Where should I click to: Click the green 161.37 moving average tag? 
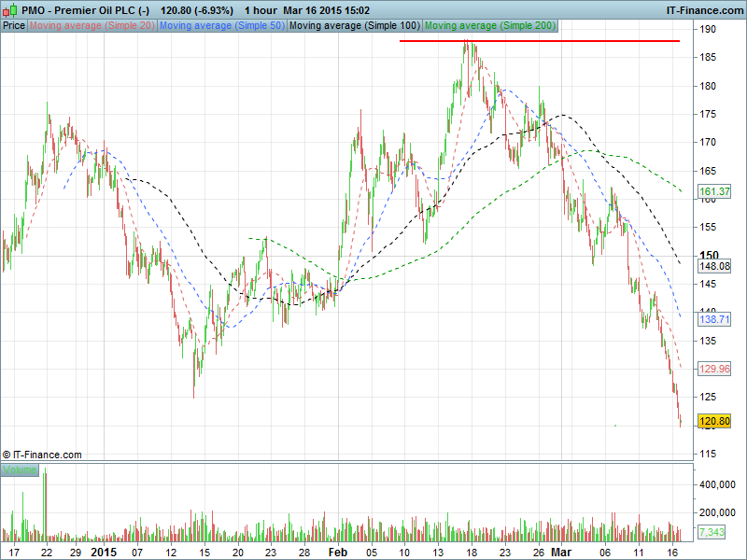pos(713,191)
